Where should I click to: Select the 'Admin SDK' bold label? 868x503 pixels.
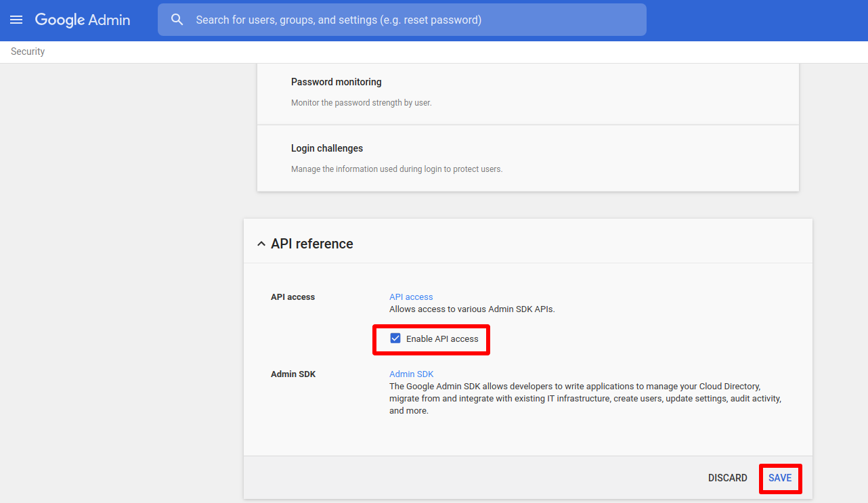coord(293,374)
